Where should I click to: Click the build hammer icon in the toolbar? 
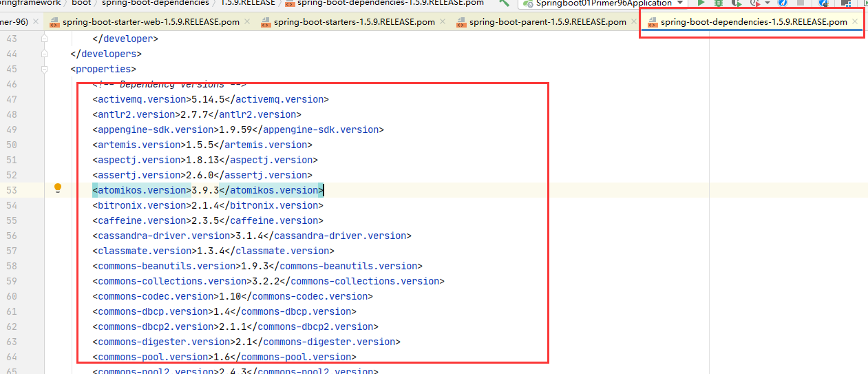point(505,3)
